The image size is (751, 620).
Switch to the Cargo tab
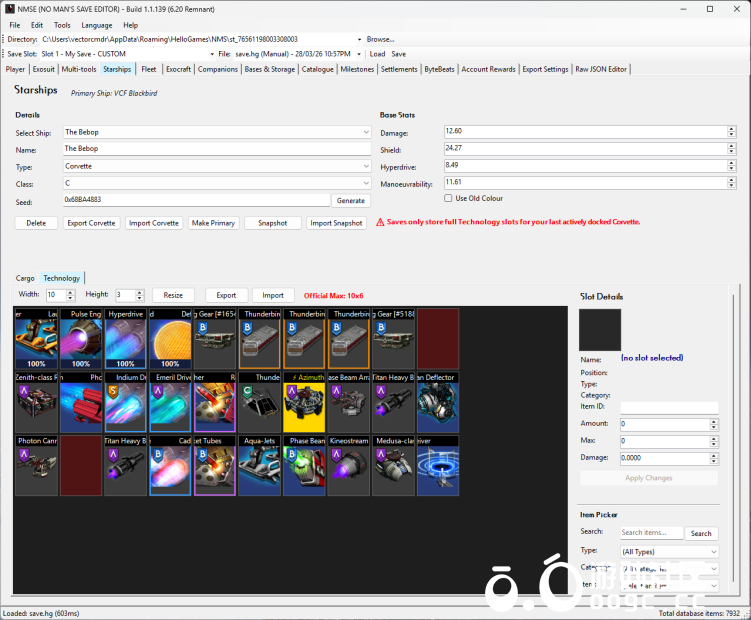point(25,278)
